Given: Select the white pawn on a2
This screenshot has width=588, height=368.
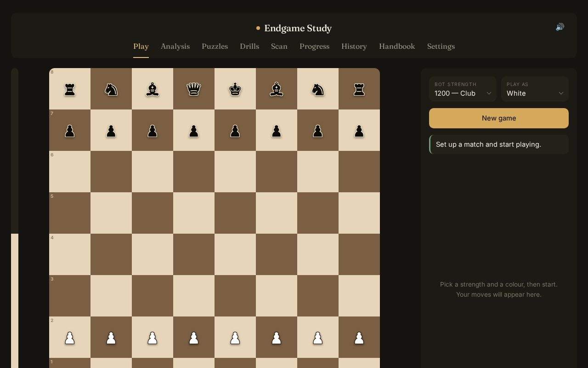Looking at the screenshot, I should pos(70,337).
